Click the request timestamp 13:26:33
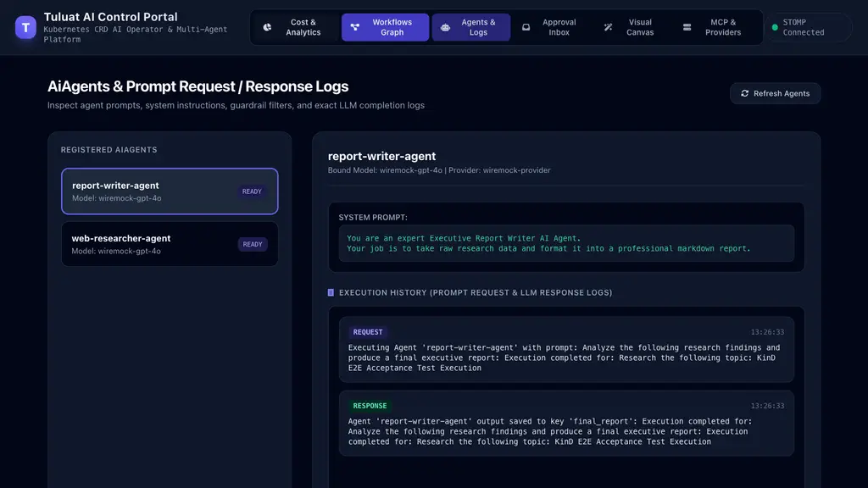Screen dimensions: 868x488 [767, 332]
